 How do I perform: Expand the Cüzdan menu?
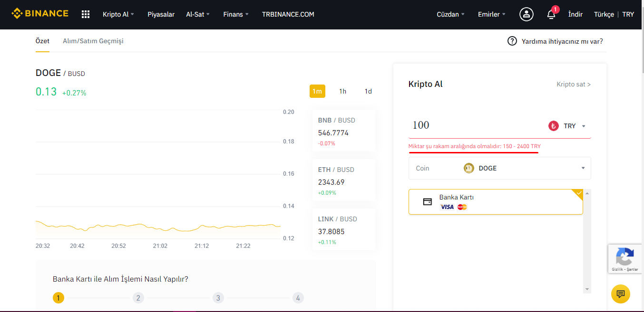(x=451, y=14)
